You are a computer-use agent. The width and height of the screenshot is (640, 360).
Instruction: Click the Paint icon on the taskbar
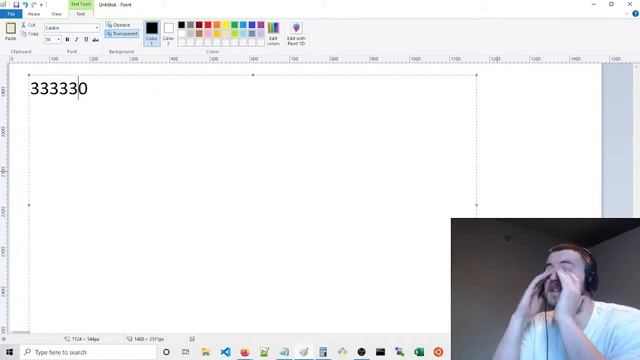304,352
